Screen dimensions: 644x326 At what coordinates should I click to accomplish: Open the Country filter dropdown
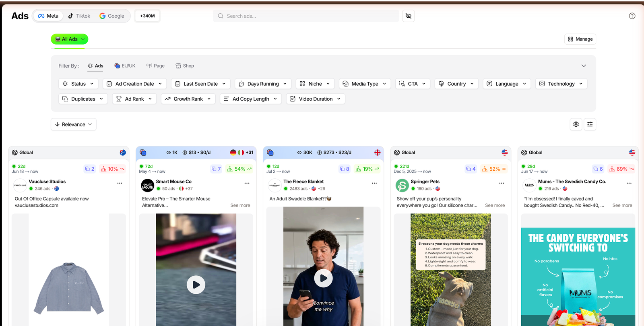point(456,84)
